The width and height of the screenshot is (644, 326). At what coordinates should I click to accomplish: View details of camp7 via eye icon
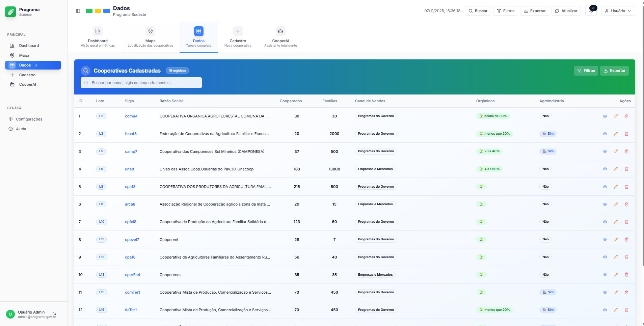(605, 152)
